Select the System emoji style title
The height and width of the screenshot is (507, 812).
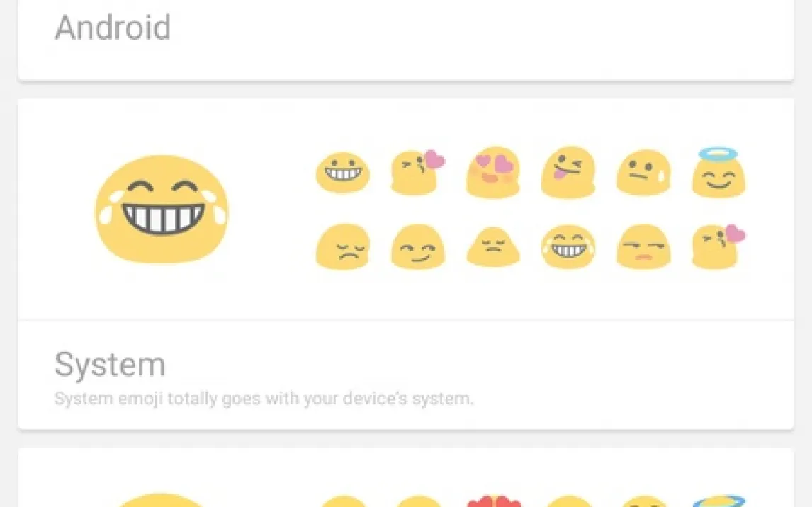point(111,364)
